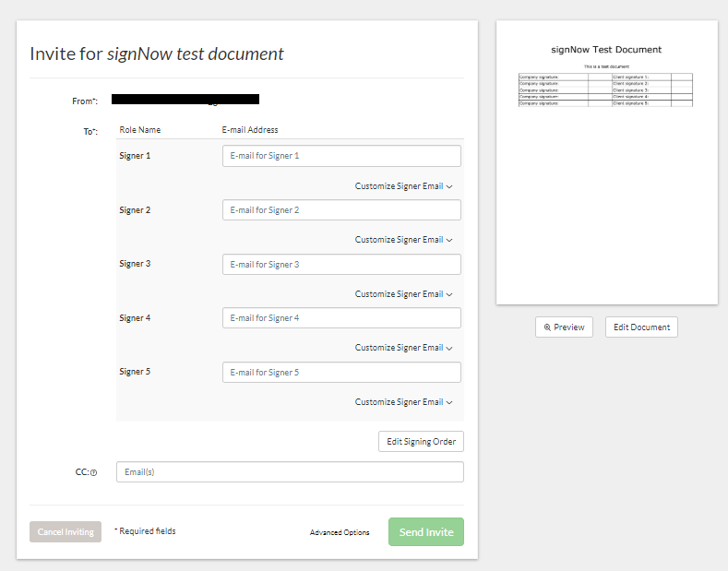This screenshot has height=571, width=728.
Task: Click the Required fields note
Action: tap(145, 531)
